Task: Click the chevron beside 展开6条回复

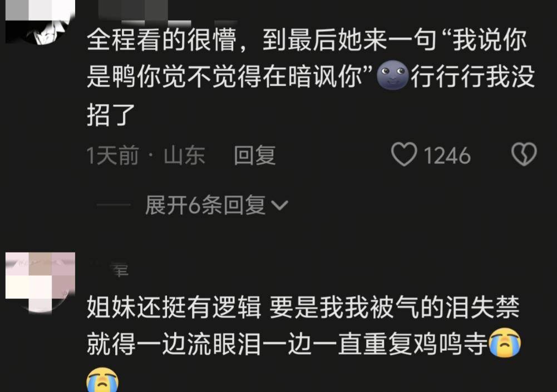Action: [x=279, y=205]
